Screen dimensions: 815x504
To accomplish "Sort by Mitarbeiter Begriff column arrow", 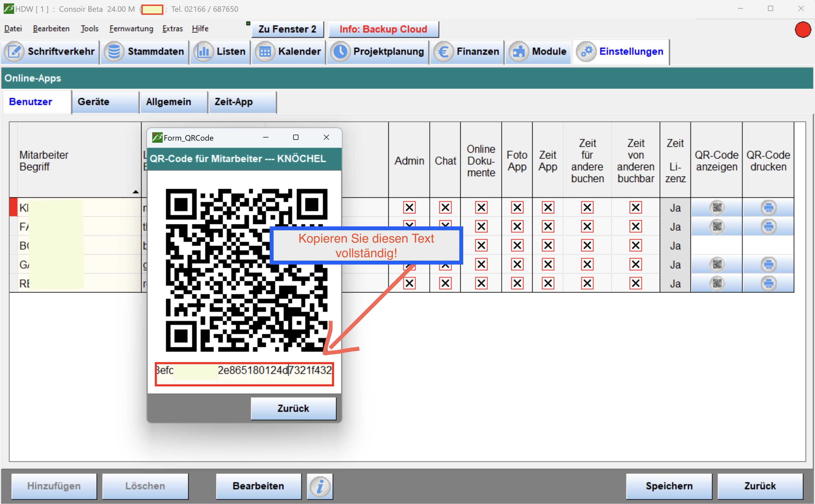I will [135, 192].
